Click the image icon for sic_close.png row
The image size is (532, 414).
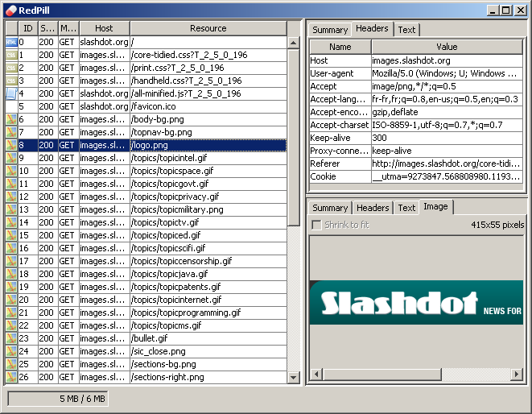11,352
